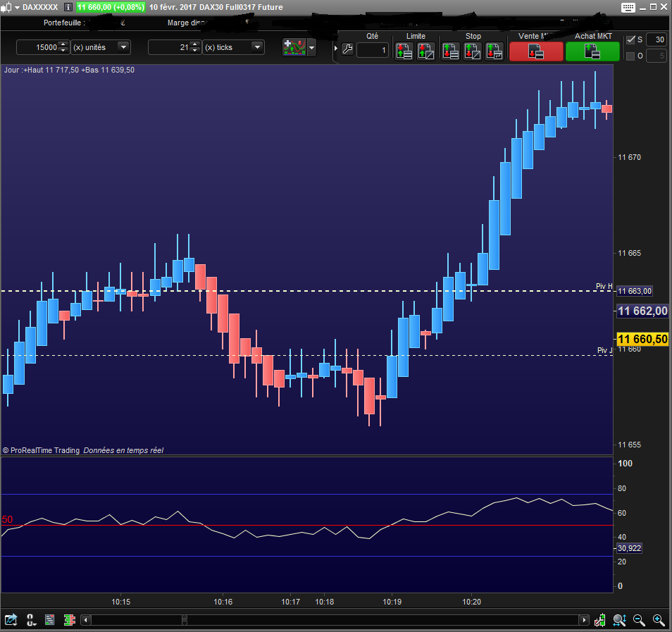Click the 11 662,00 price tag
Image resolution: width=672 pixels, height=632 pixels.
coord(642,311)
